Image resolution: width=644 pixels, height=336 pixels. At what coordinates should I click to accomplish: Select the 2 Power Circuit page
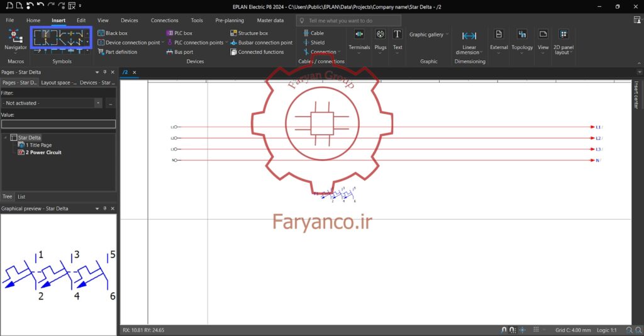[43, 152]
